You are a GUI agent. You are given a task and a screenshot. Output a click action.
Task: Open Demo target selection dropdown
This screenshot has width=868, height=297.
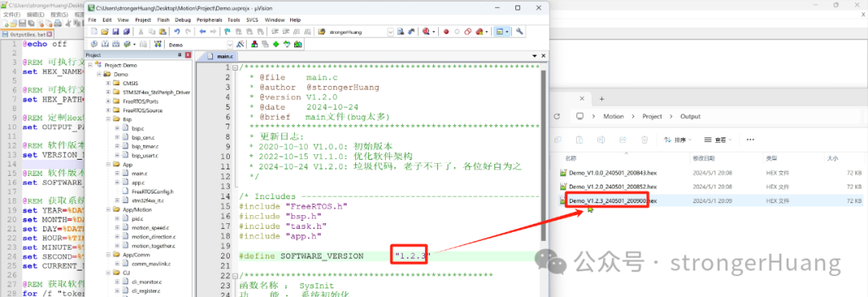[231, 44]
